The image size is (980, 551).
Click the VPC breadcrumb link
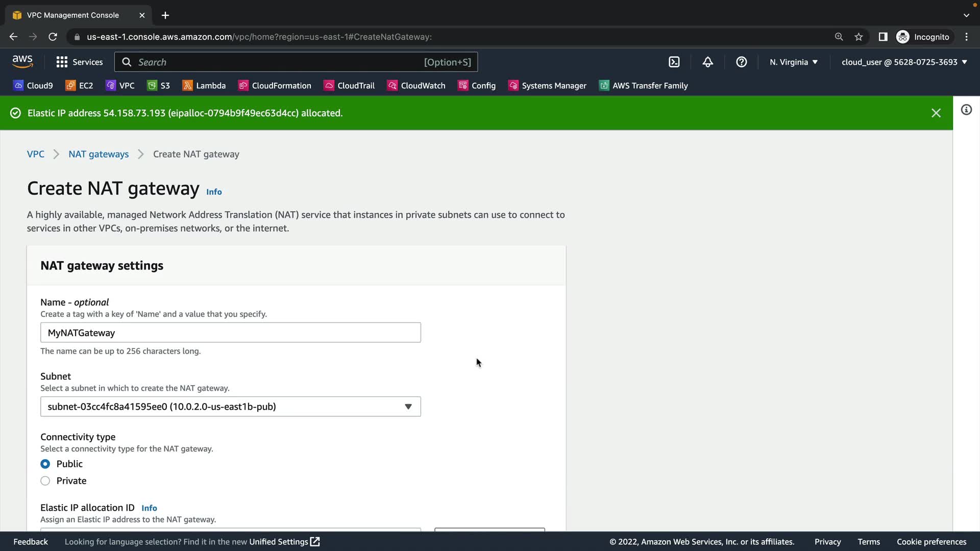(35, 154)
